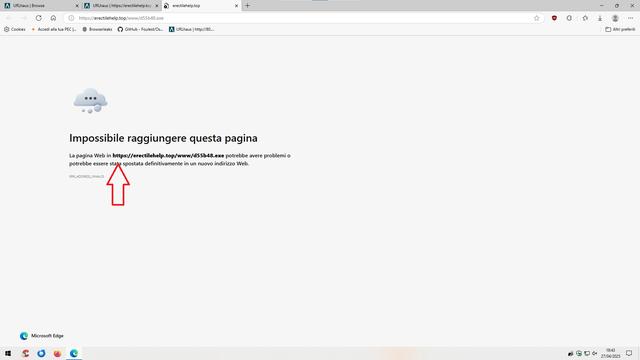Viewport: 640px width, 360px height.
Task: Open the notification center icon
Action: tap(629, 353)
